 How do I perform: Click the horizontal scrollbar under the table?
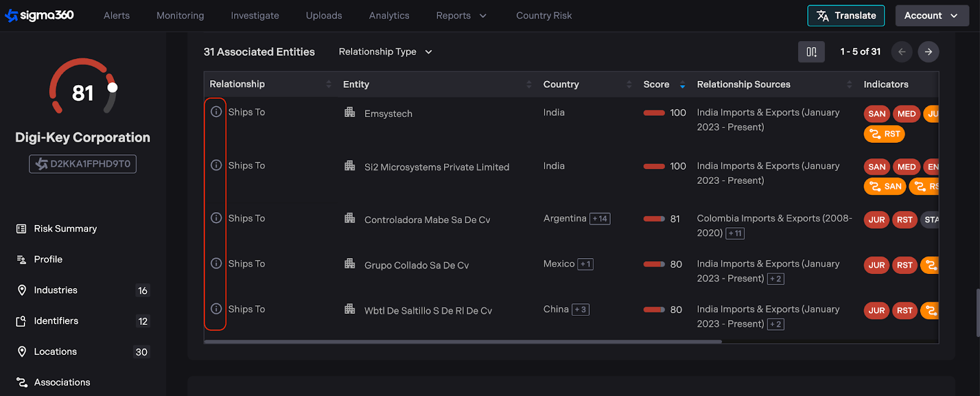pyautogui.click(x=462, y=341)
